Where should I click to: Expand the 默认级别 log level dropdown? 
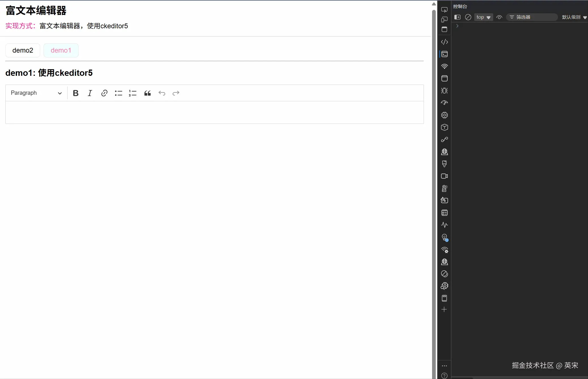point(574,17)
